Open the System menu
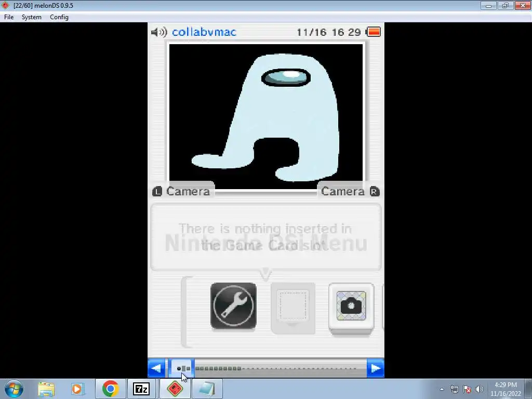The image size is (532, 399). (32, 17)
